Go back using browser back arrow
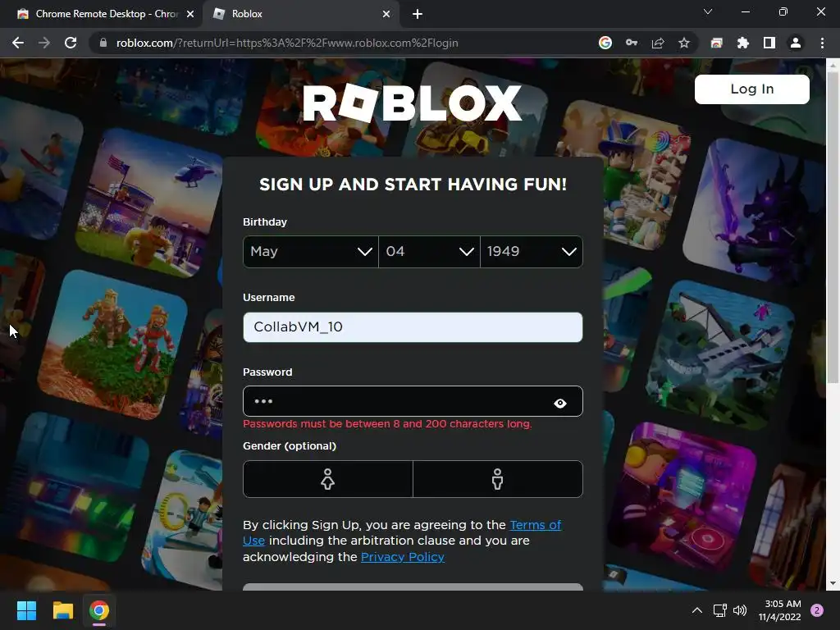 (x=18, y=43)
